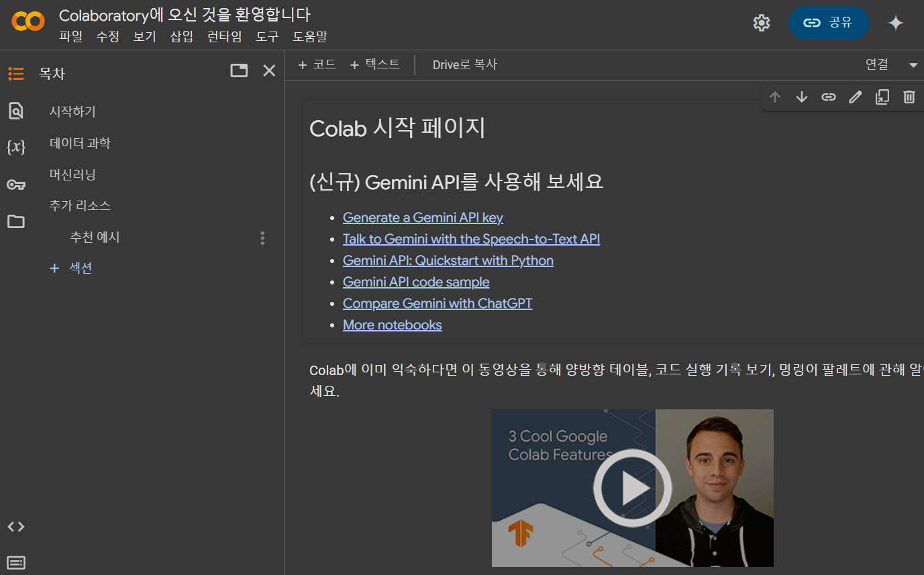Play the 3 Cool Google Colab Features video

tap(632, 488)
